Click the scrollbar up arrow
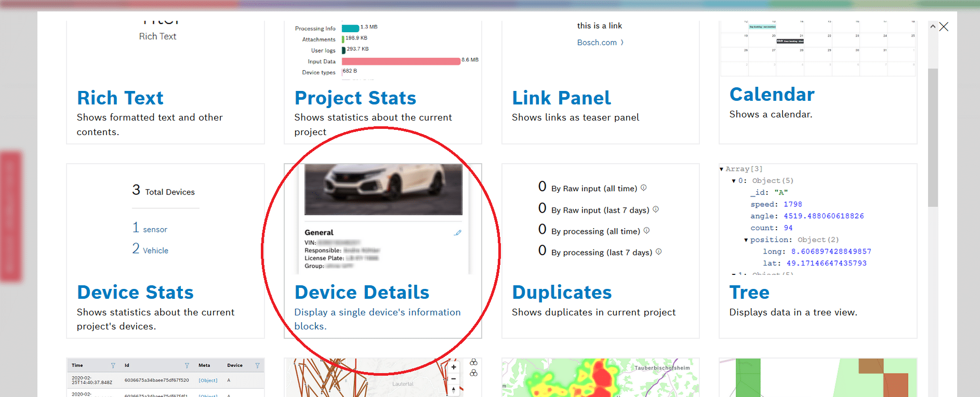This screenshot has height=397, width=980. click(933, 27)
